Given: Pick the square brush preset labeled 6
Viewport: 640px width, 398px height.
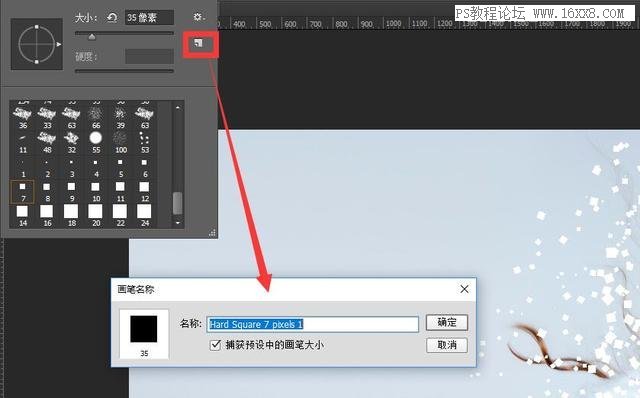Looking at the screenshot, I should point(144,167).
